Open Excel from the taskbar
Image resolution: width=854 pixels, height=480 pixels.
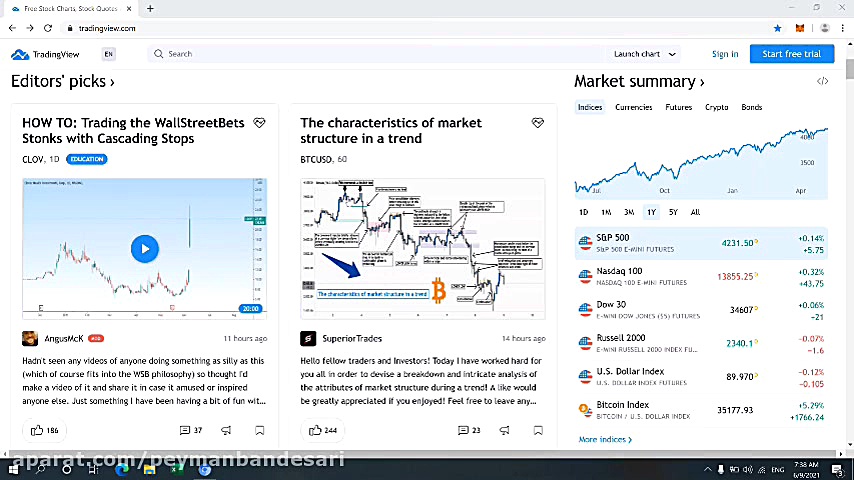(176, 469)
